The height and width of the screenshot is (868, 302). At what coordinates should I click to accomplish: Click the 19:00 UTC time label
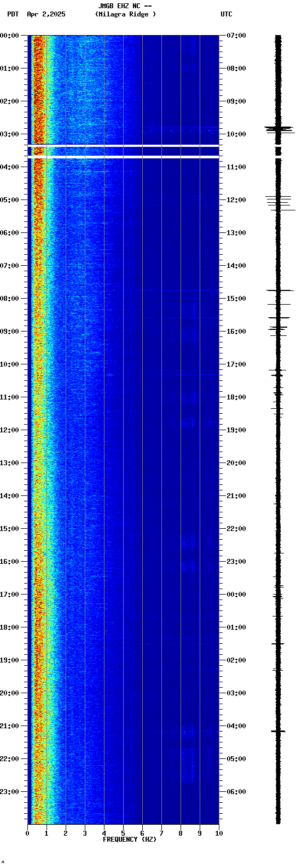click(x=236, y=430)
